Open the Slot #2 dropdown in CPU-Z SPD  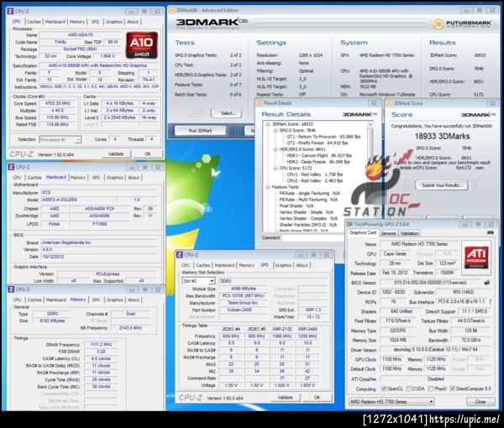coord(212,281)
